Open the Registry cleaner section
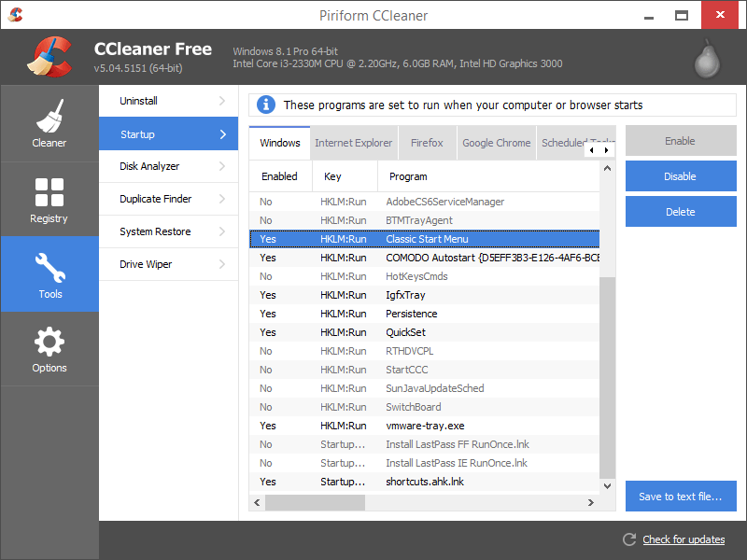The width and height of the screenshot is (747, 560). coord(49,199)
